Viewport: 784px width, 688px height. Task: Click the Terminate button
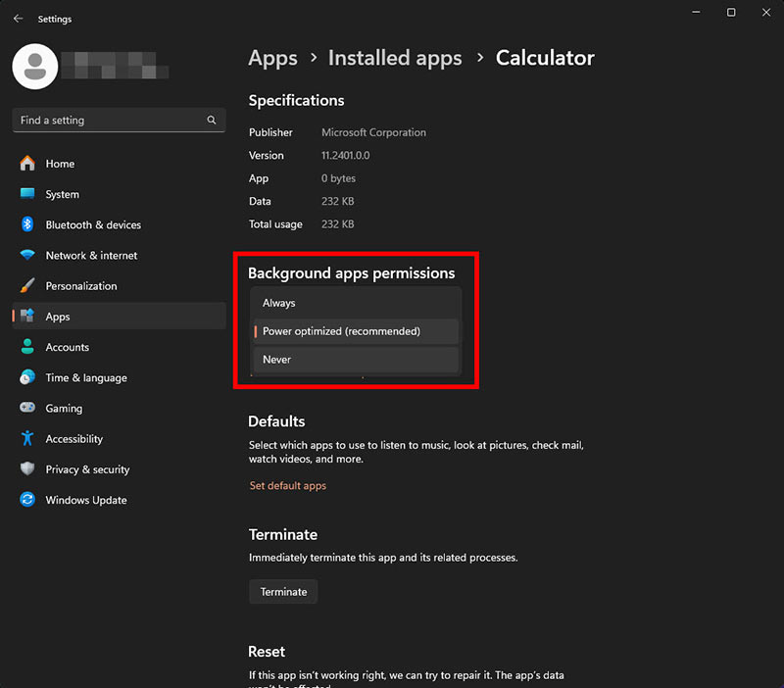tap(283, 592)
